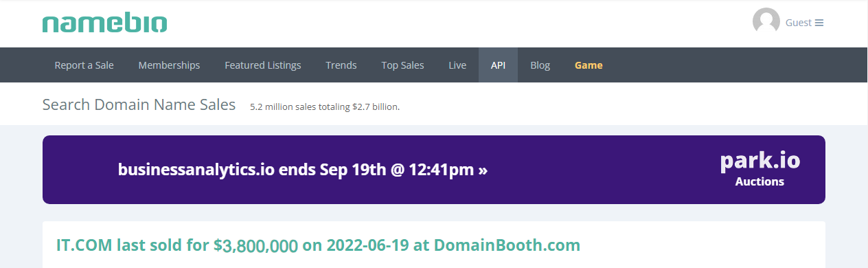Click the namebio logo
This screenshot has width=868, height=268.
[104, 23]
